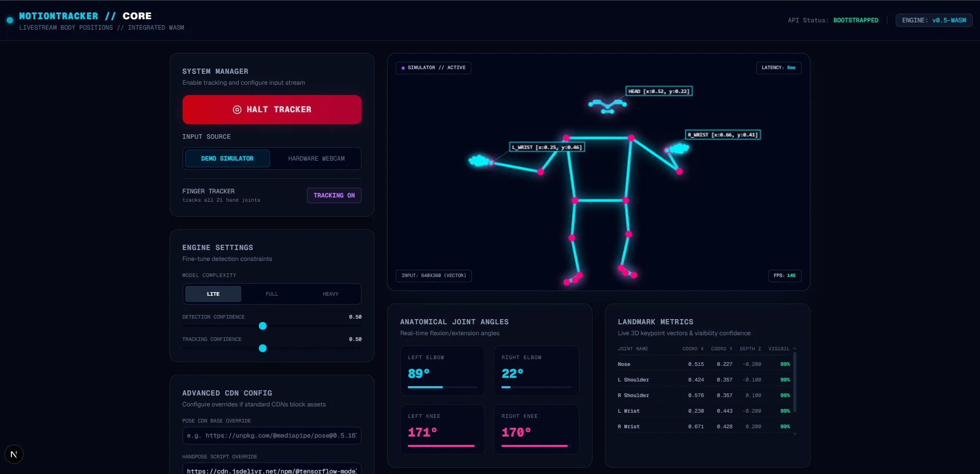Click the Detection Confidence slider handle
Screen dimensions: 980x474
(263, 326)
